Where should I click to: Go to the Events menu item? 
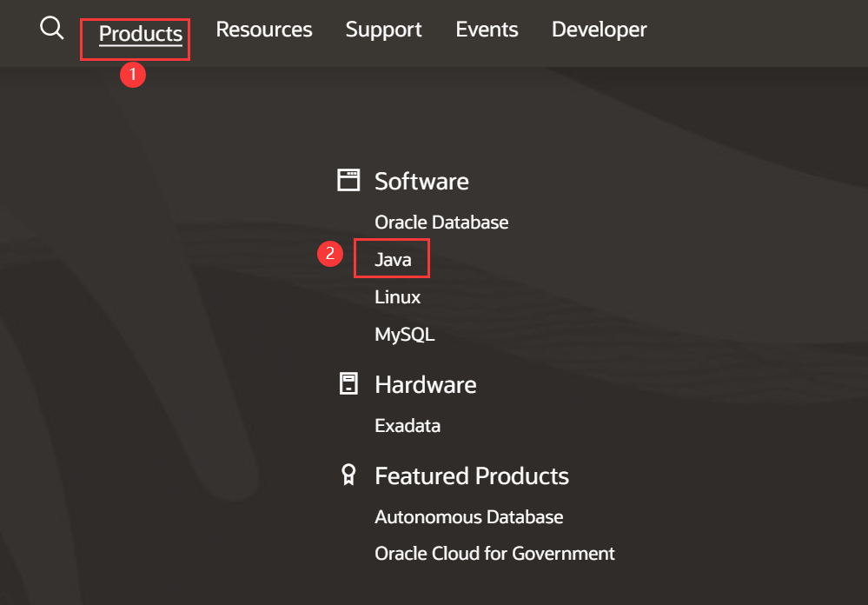487,30
